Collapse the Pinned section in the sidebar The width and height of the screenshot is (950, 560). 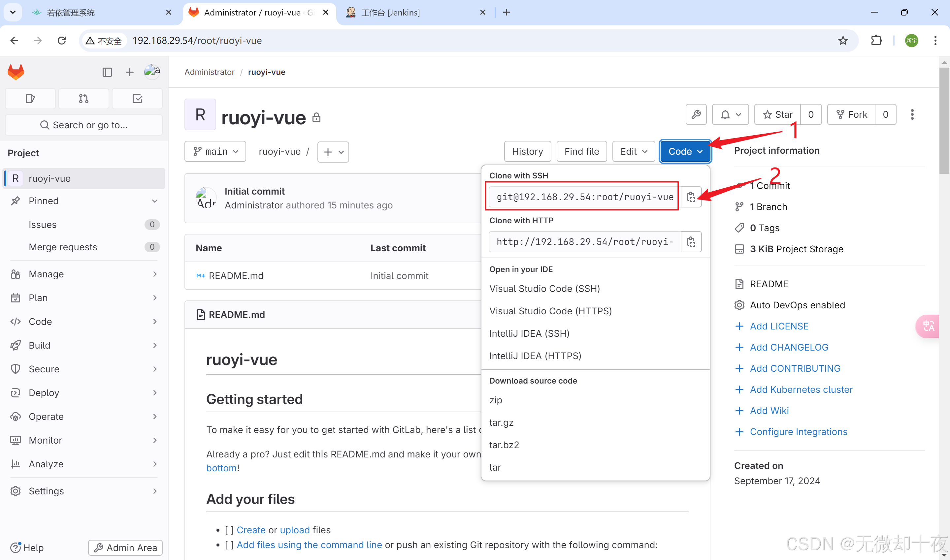click(x=155, y=201)
